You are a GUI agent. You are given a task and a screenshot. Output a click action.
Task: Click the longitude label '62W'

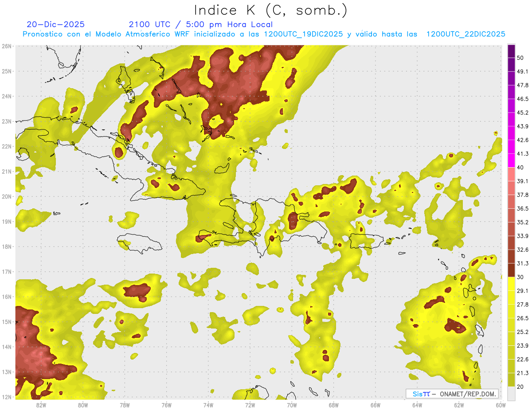pos(459,405)
